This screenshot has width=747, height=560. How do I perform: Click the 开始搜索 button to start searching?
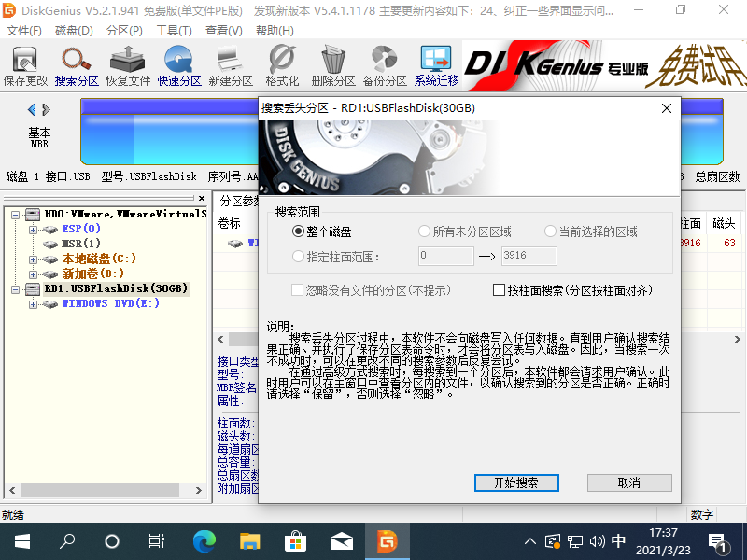click(x=515, y=483)
